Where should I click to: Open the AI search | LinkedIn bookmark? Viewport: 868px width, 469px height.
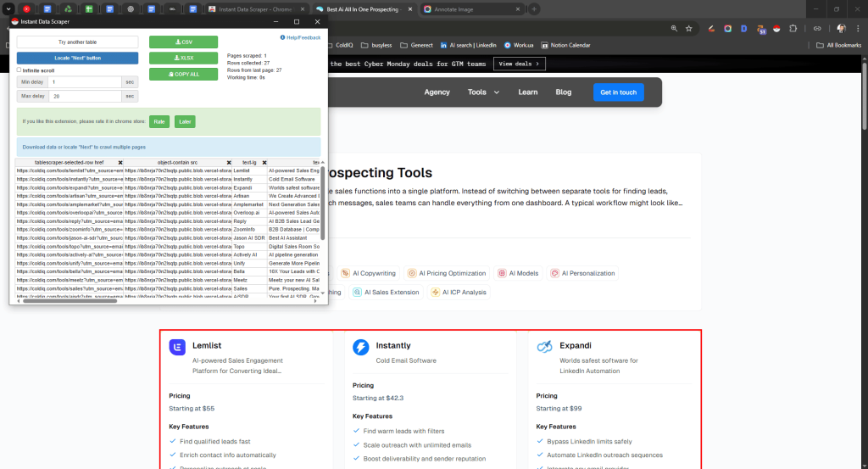[x=468, y=46]
